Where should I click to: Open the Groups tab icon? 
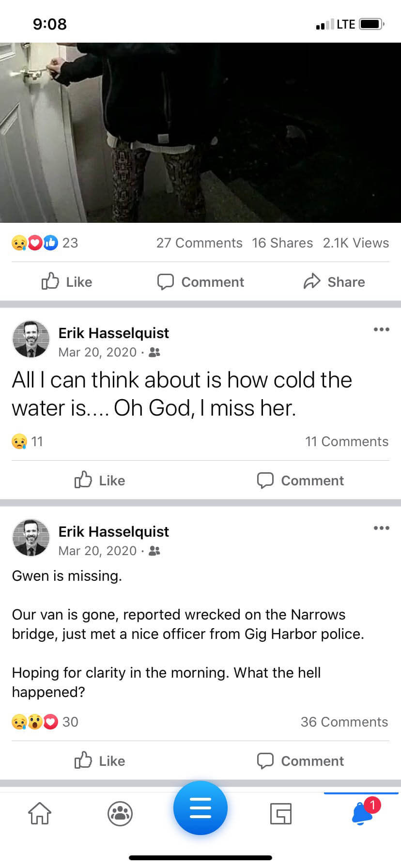[120, 813]
